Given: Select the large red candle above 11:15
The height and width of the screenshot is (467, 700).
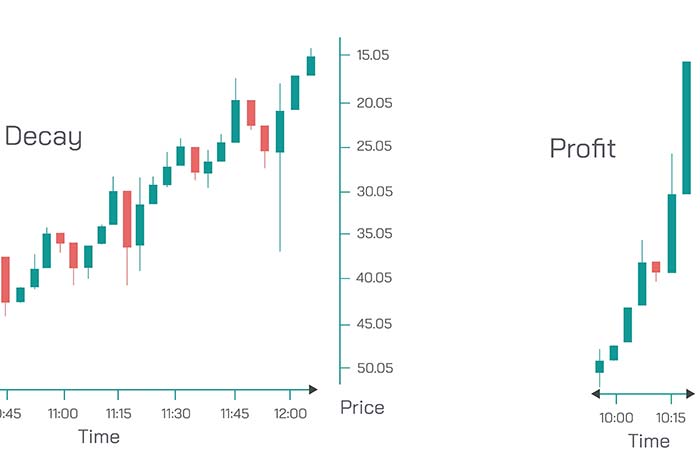Looking at the screenshot, I should pos(127,219).
